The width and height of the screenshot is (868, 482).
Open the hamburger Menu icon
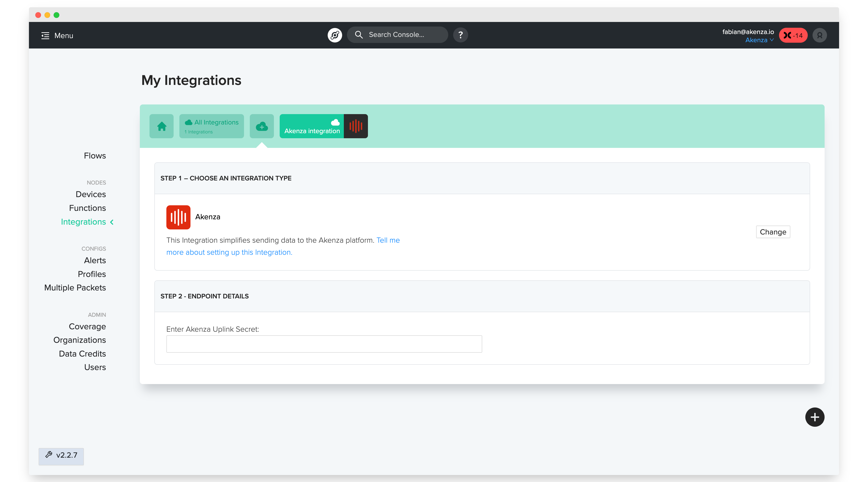45,35
